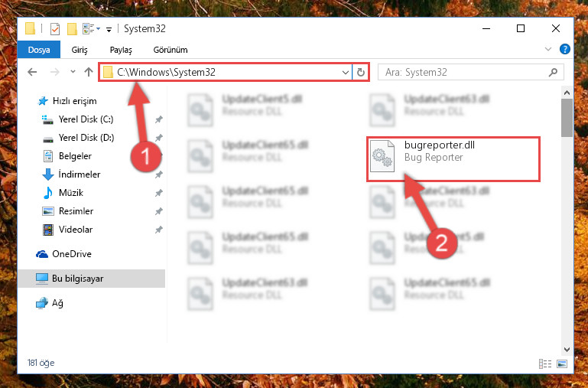Open the Dosya file menu
This screenshot has width=588, height=388.
coord(39,50)
